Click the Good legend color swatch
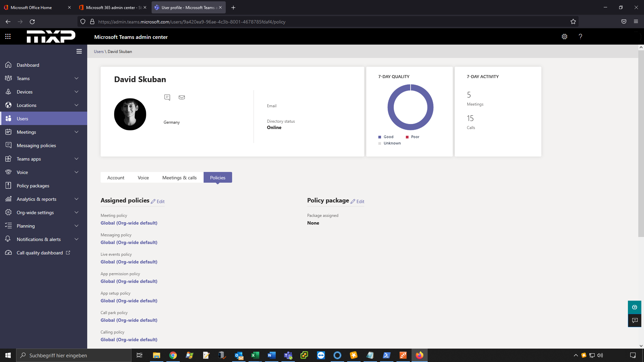The image size is (644, 362). (380, 137)
